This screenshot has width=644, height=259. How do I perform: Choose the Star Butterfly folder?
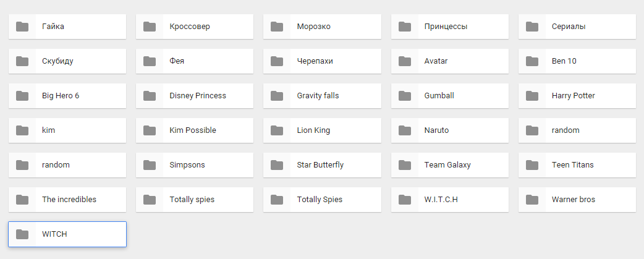322,165
